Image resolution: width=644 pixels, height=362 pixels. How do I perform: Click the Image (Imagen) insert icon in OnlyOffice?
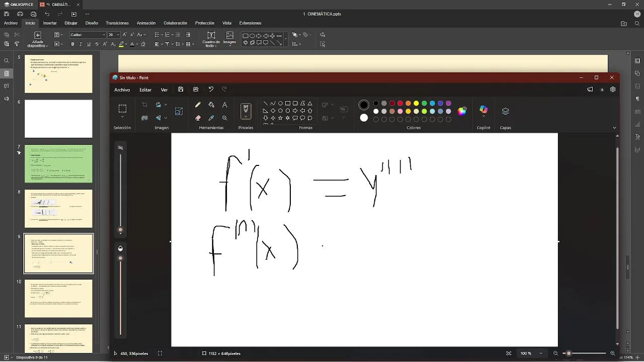pyautogui.click(x=229, y=38)
